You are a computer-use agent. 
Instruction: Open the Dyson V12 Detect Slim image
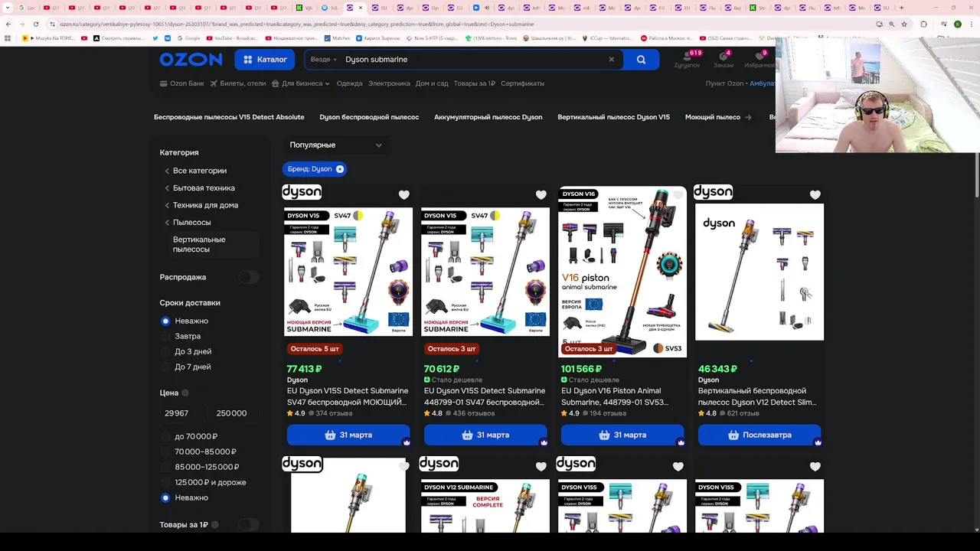click(759, 272)
